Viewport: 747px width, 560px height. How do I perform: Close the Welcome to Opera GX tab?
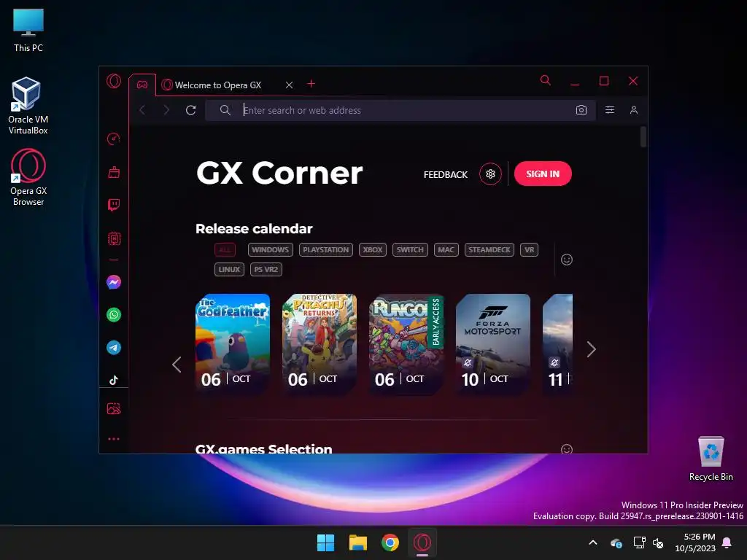pyautogui.click(x=289, y=85)
